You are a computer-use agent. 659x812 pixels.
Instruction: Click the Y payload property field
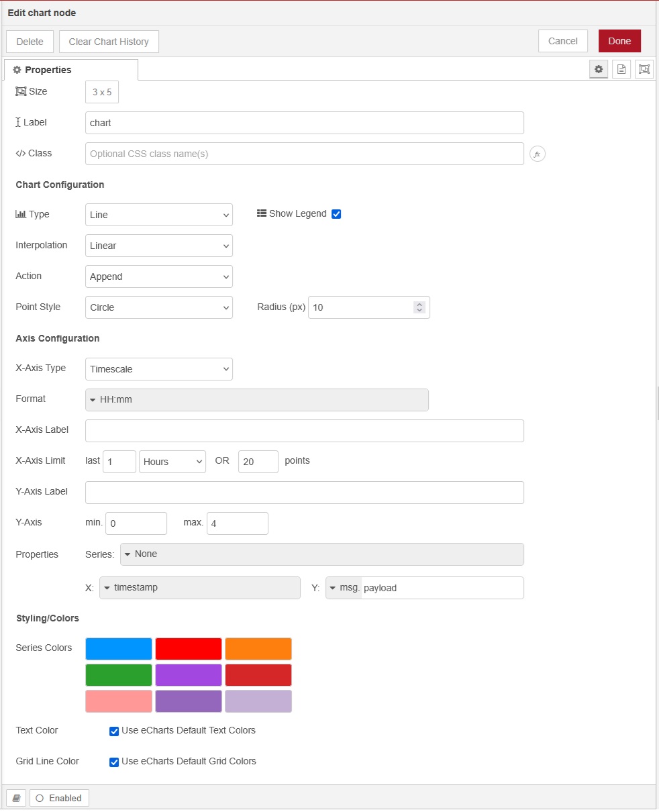[x=442, y=588]
